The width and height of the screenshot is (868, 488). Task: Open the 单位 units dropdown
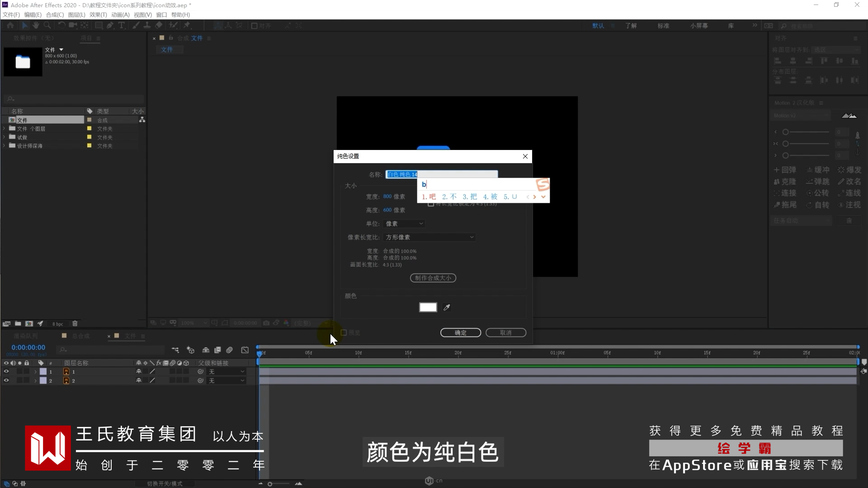(404, 224)
